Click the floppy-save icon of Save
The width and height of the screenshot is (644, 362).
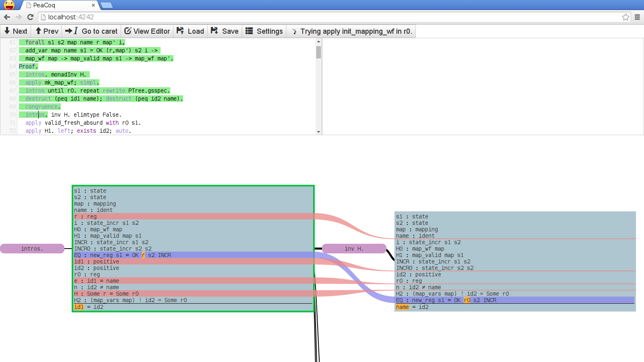(x=215, y=31)
